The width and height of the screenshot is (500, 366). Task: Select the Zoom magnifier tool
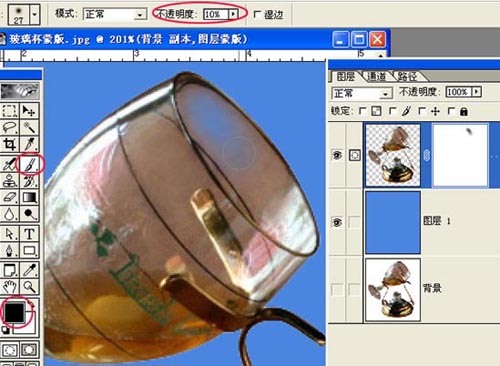30,286
